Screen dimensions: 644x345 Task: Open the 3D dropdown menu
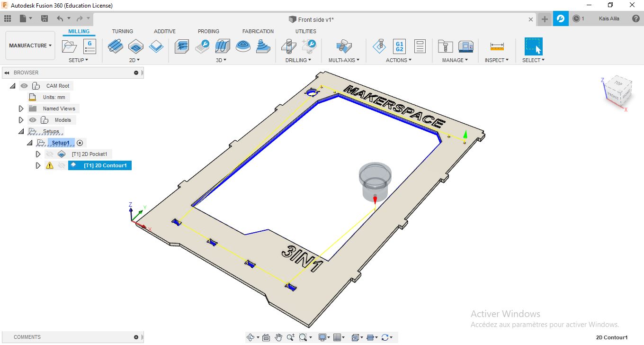pos(221,60)
